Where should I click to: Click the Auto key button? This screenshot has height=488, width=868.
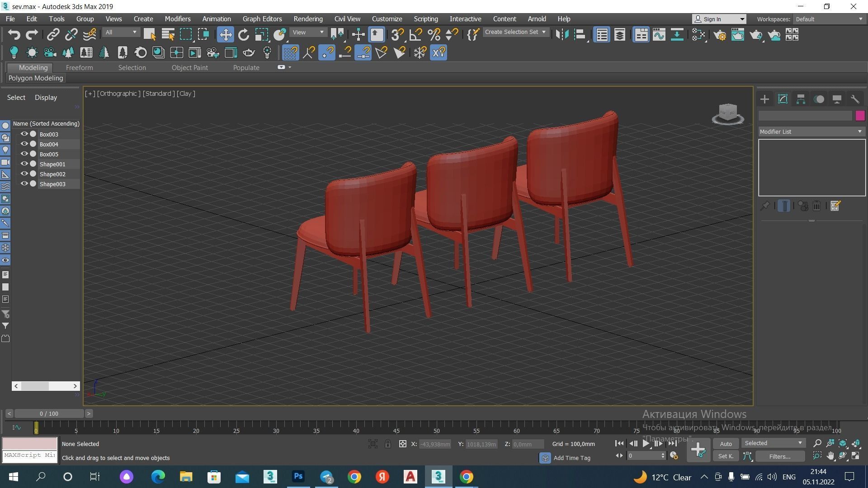coord(726,444)
